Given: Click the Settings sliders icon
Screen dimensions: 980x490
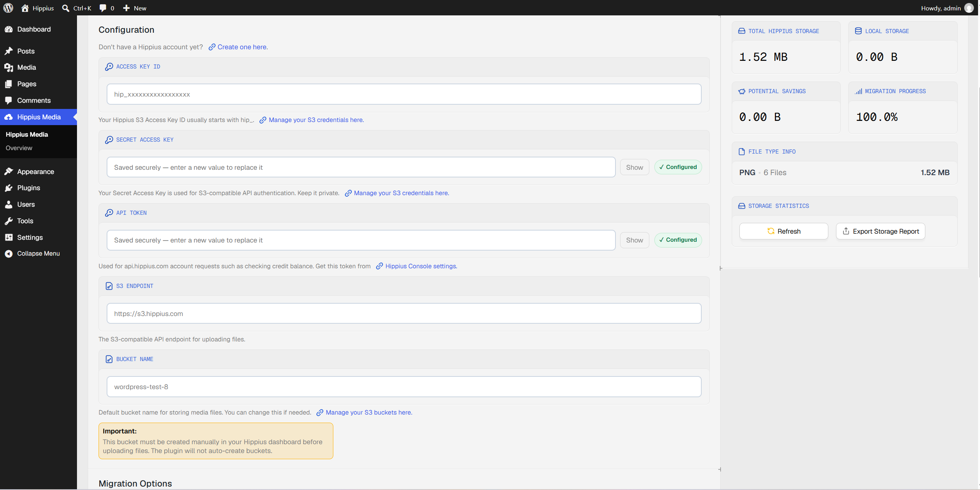Looking at the screenshot, I should click(9, 237).
